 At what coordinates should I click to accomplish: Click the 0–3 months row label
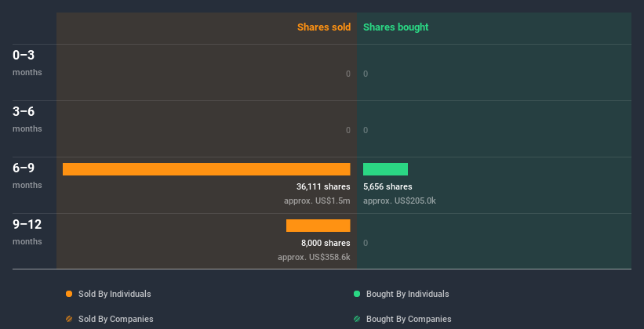27,63
